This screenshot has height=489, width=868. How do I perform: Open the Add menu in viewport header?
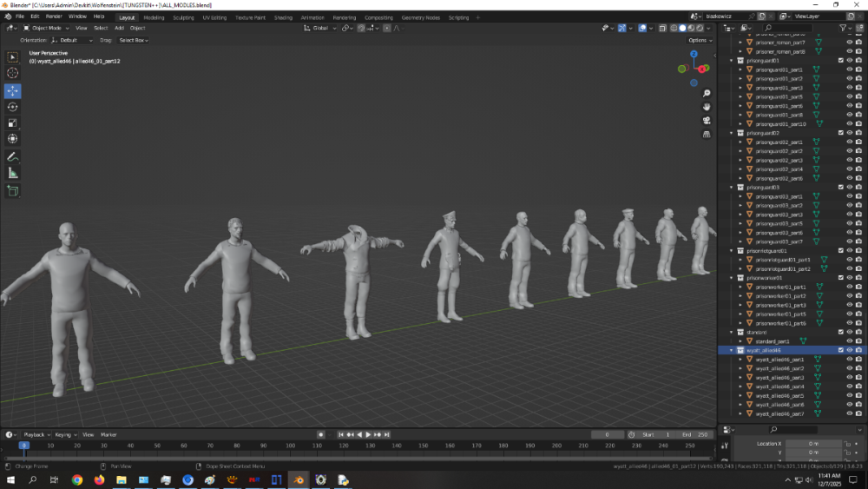(x=119, y=28)
